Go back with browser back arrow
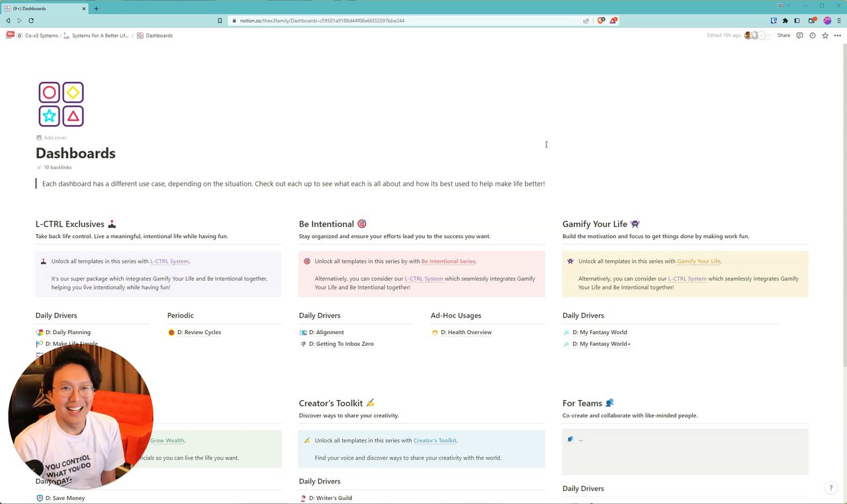Image resolution: width=847 pixels, height=504 pixels. point(8,21)
